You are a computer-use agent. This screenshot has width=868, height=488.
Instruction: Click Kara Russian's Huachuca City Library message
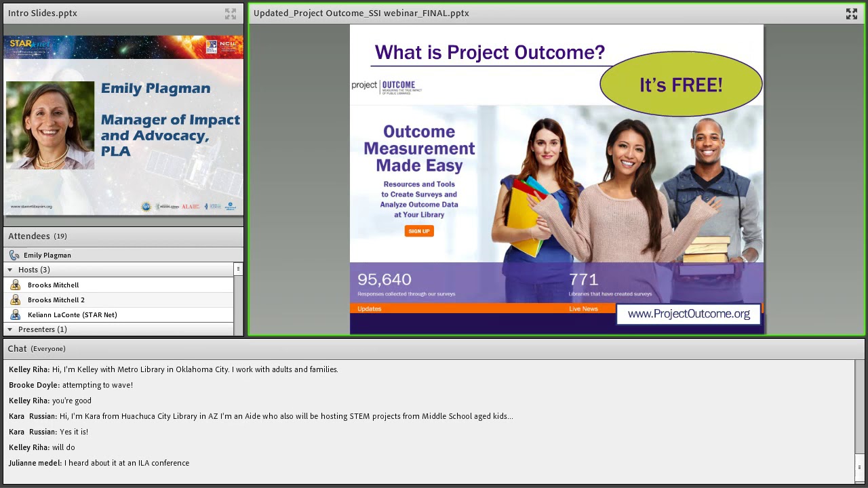261,416
